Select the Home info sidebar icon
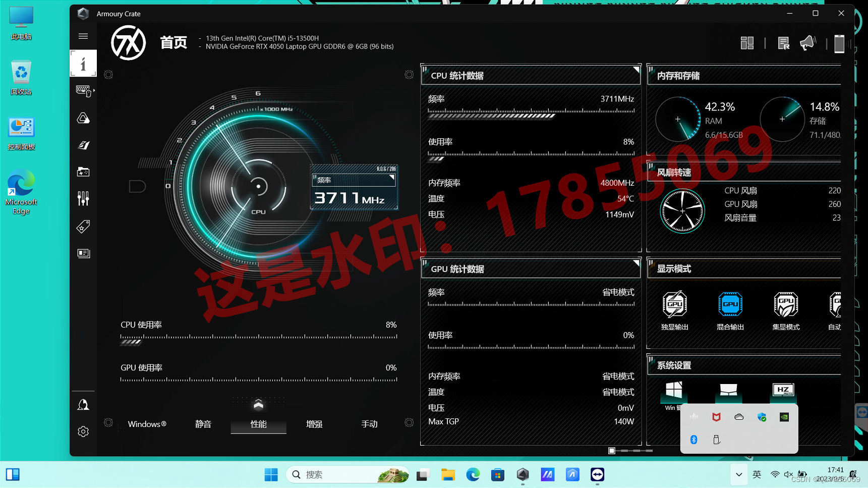 pos(83,64)
